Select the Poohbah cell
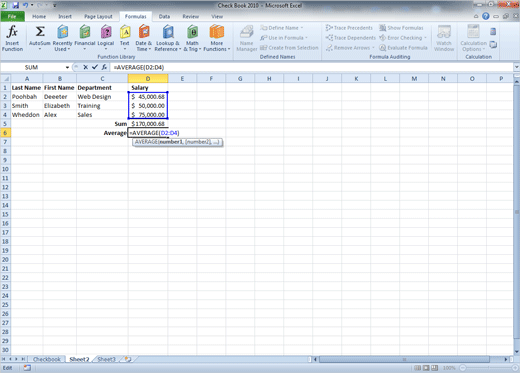 click(x=27, y=97)
